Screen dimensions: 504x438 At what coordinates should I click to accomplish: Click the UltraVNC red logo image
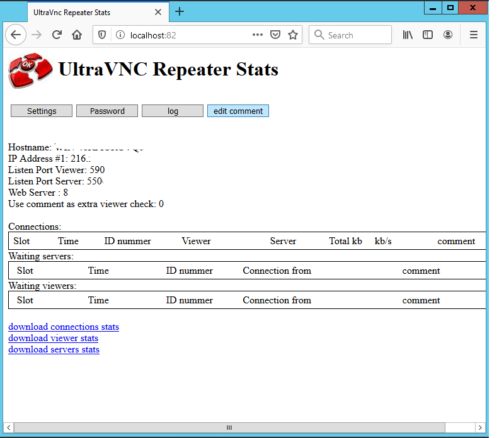(x=30, y=70)
